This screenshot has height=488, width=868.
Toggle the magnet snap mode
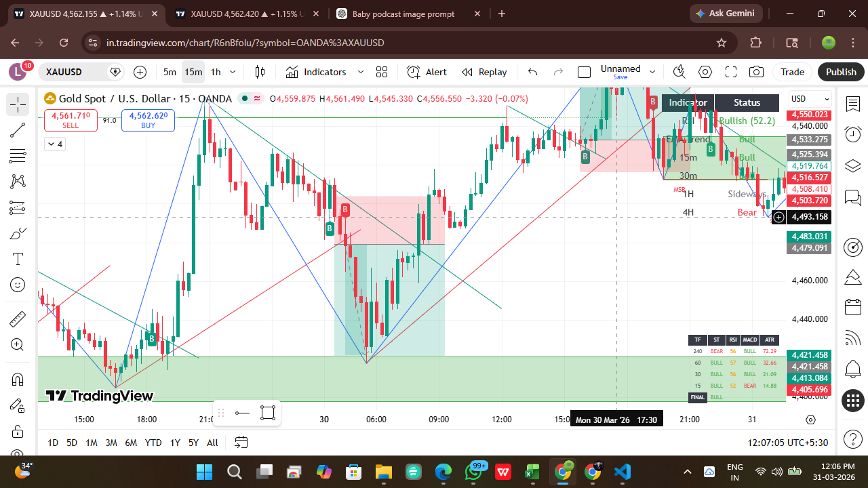(18, 380)
